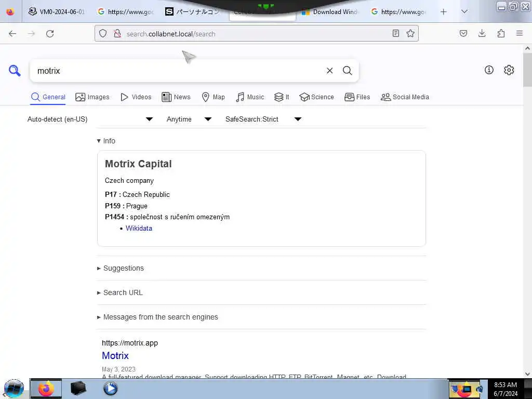Switch to General search category

point(48,97)
